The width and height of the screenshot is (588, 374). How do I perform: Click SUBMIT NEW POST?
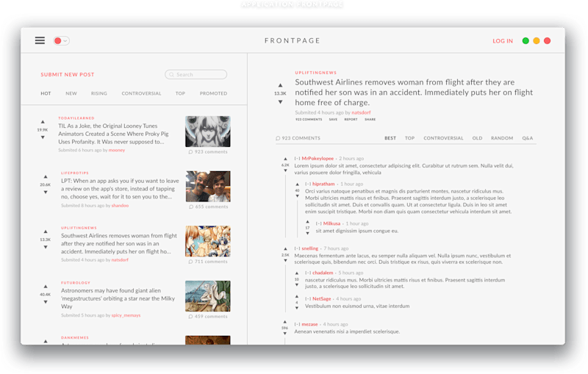(x=68, y=74)
